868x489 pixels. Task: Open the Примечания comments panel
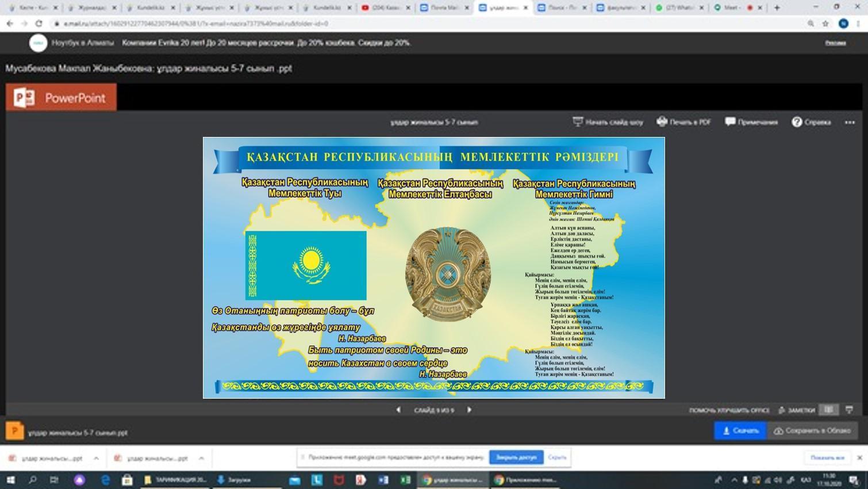(x=751, y=122)
